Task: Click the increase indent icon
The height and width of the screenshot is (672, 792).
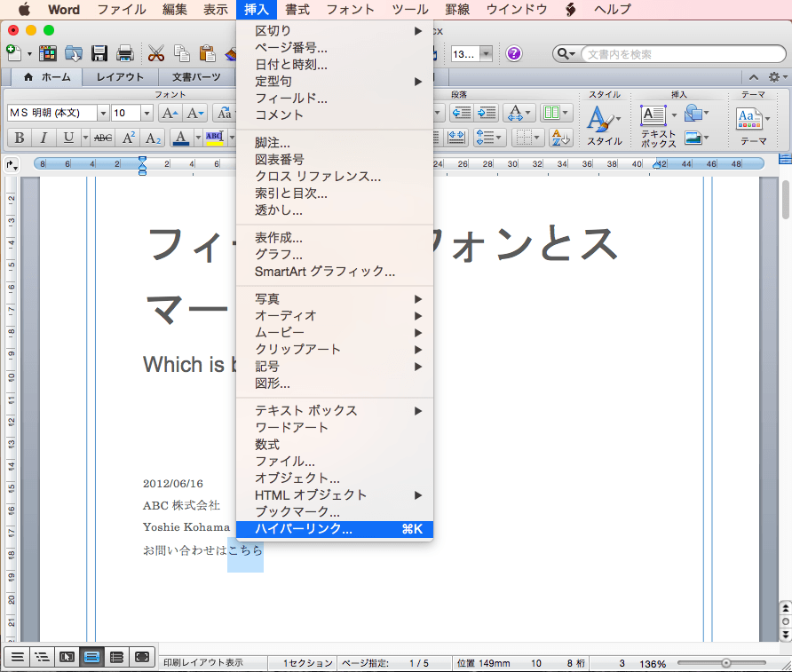Action: coord(487,113)
